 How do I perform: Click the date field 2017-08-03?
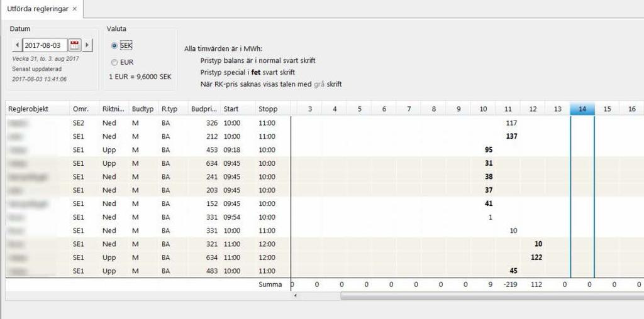pyautogui.click(x=45, y=45)
